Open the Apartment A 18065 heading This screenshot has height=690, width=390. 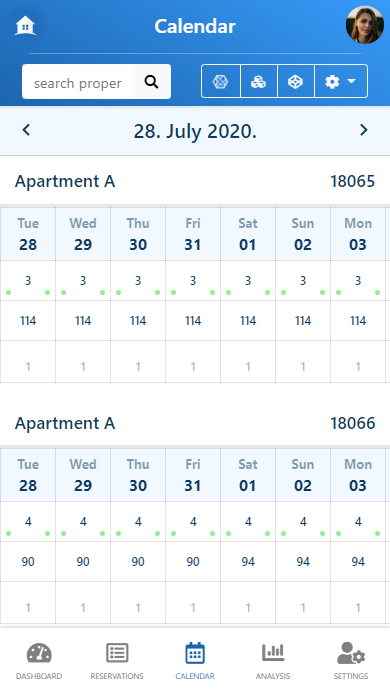195,181
